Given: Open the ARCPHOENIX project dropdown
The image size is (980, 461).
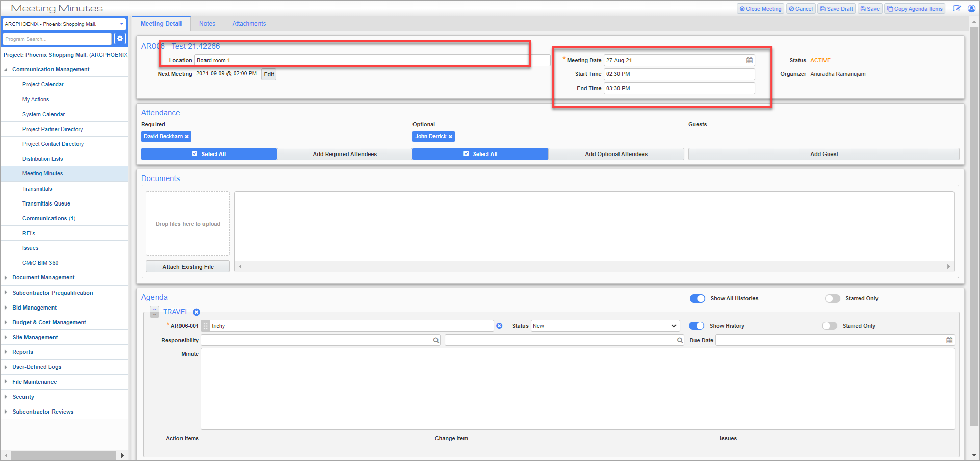Looking at the screenshot, I should [x=64, y=24].
